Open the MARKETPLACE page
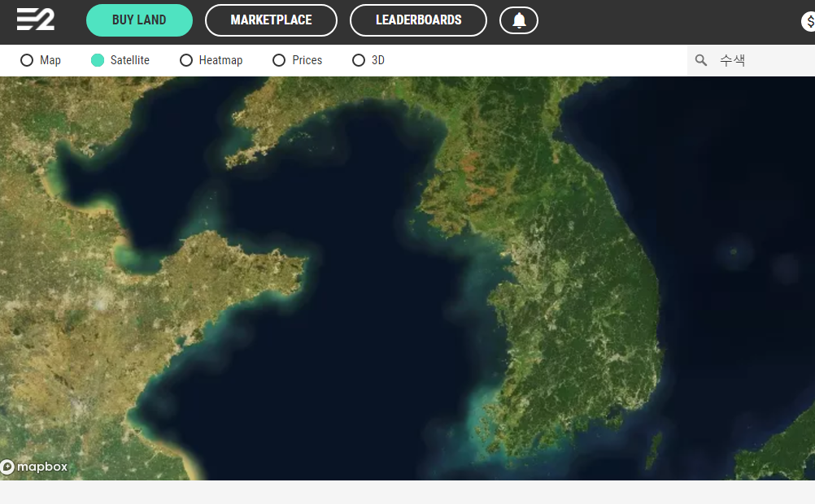The width and height of the screenshot is (815, 504). (x=271, y=20)
